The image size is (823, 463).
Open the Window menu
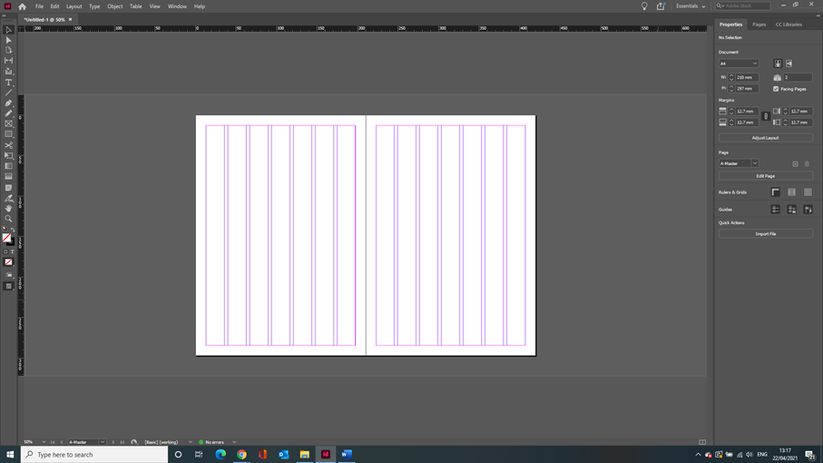tap(177, 6)
